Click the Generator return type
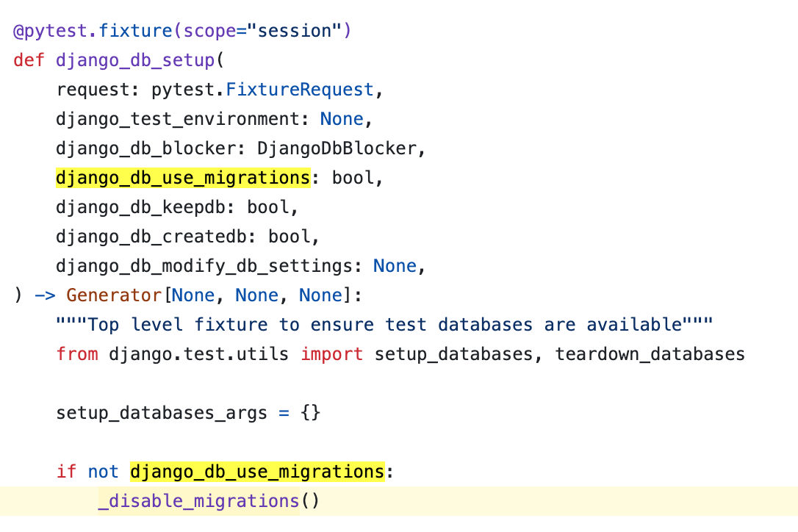Screen dimensions: 798x532 pos(113,295)
